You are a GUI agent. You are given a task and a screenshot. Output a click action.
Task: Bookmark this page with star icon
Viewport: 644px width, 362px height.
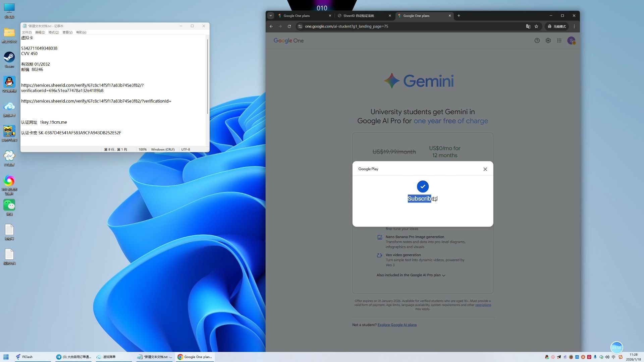coord(536,26)
